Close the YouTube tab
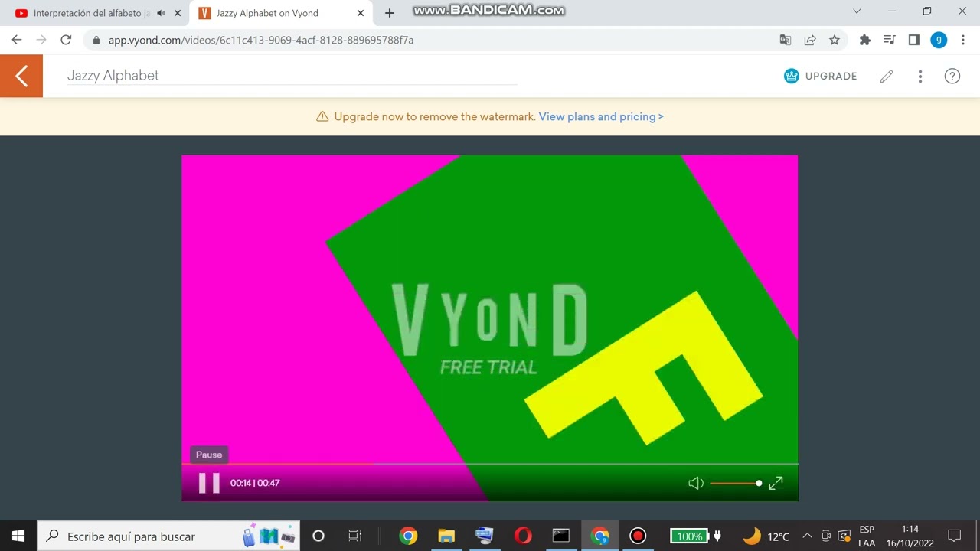 pos(178,13)
